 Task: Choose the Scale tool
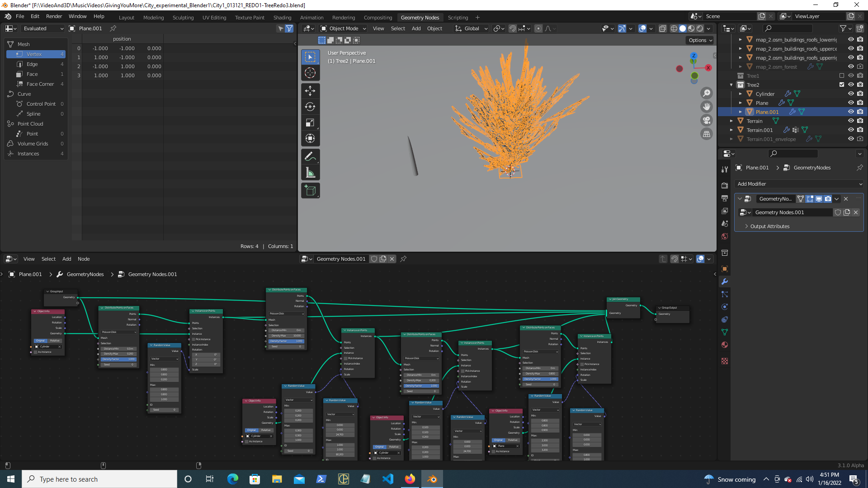pos(310,122)
